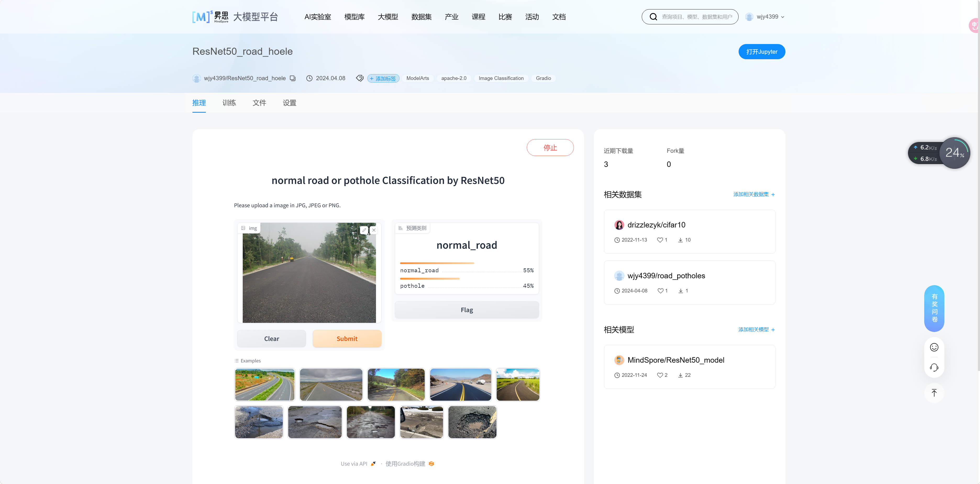Click the normal_road confidence bar
The height and width of the screenshot is (484, 980).
click(x=437, y=263)
